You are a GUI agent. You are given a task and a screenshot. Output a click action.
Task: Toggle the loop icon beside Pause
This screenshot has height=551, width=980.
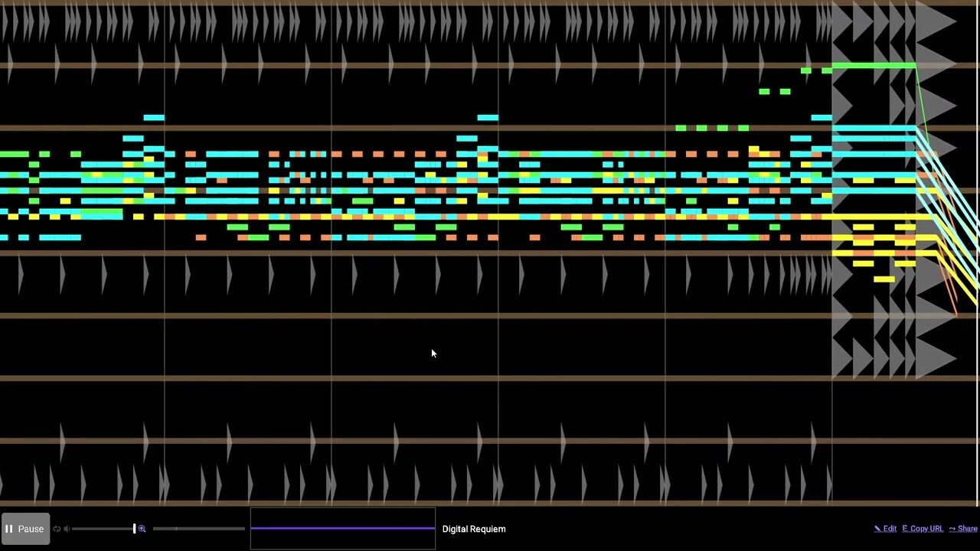[57, 529]
